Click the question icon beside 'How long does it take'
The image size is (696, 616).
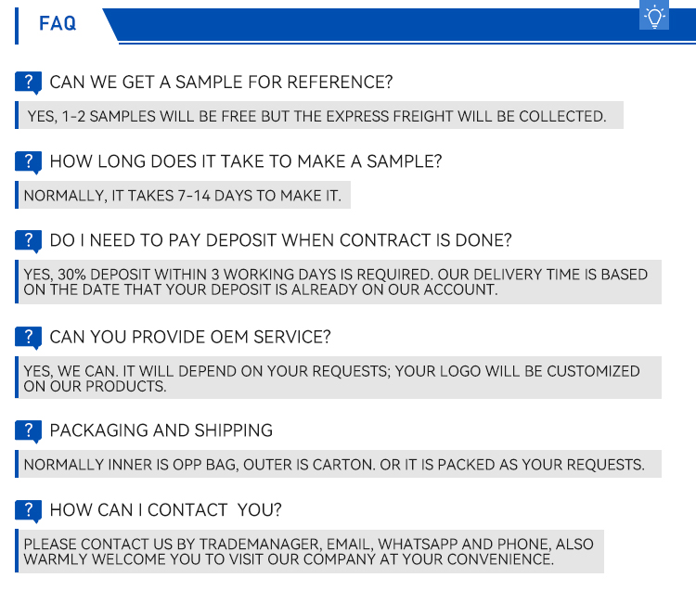29,162
